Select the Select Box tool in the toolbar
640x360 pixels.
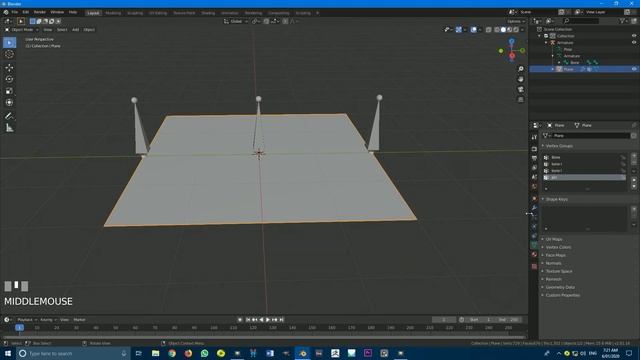pos(9,42)
